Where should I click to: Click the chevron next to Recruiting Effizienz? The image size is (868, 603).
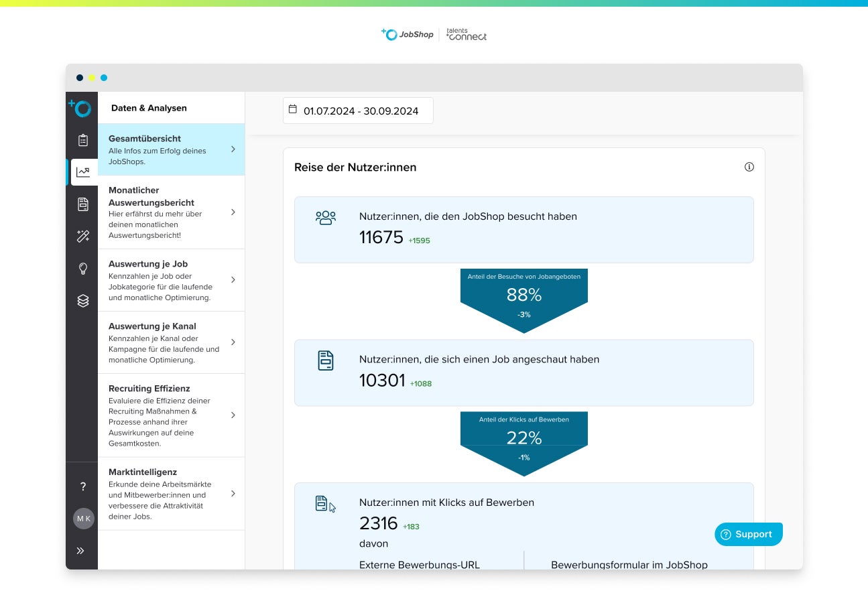[x=233, y=415]
